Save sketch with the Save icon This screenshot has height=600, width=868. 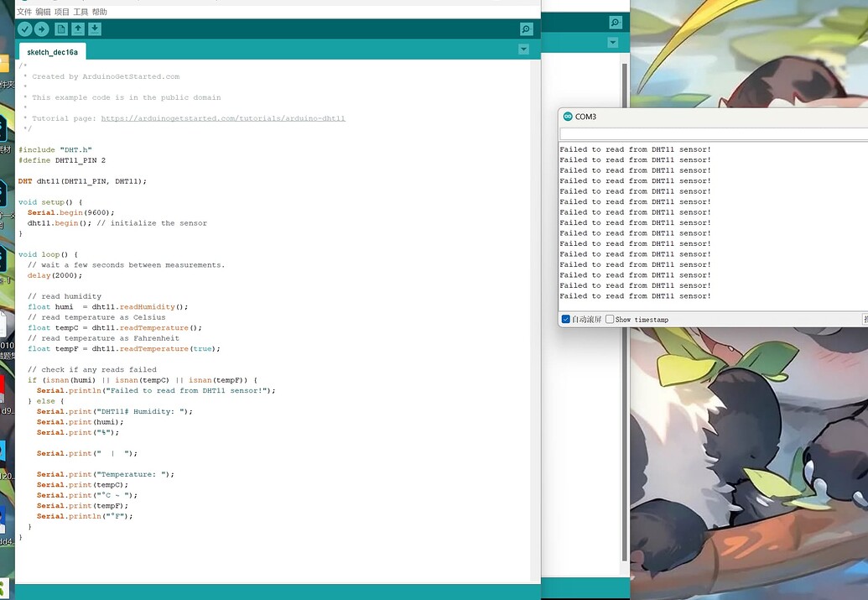coord(95,29)
